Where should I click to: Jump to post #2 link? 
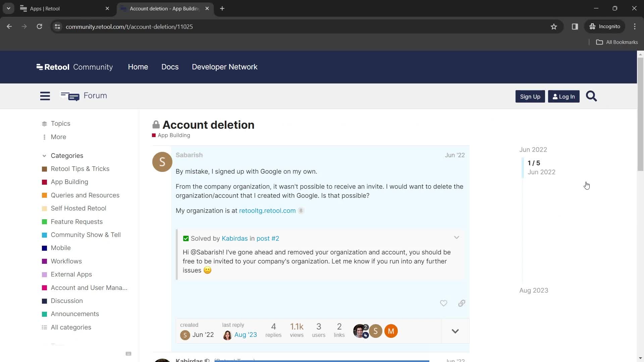pyautogui.click(x=268, y=238)
